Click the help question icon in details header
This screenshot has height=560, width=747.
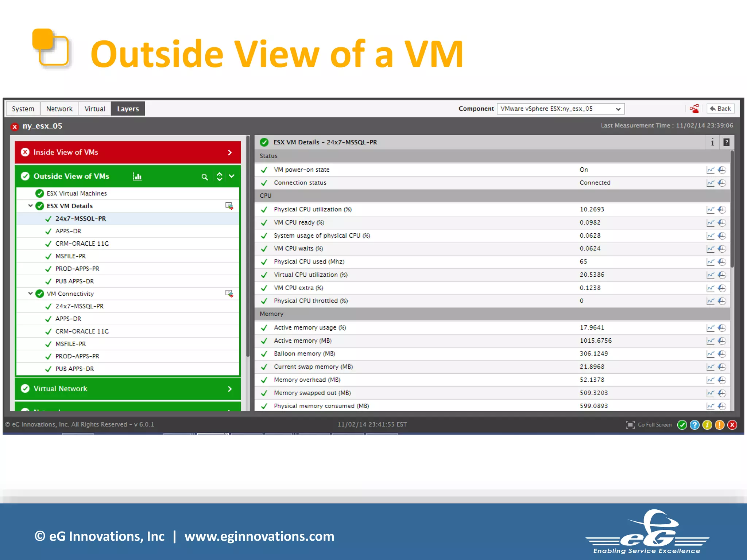[x=726, y=142]
